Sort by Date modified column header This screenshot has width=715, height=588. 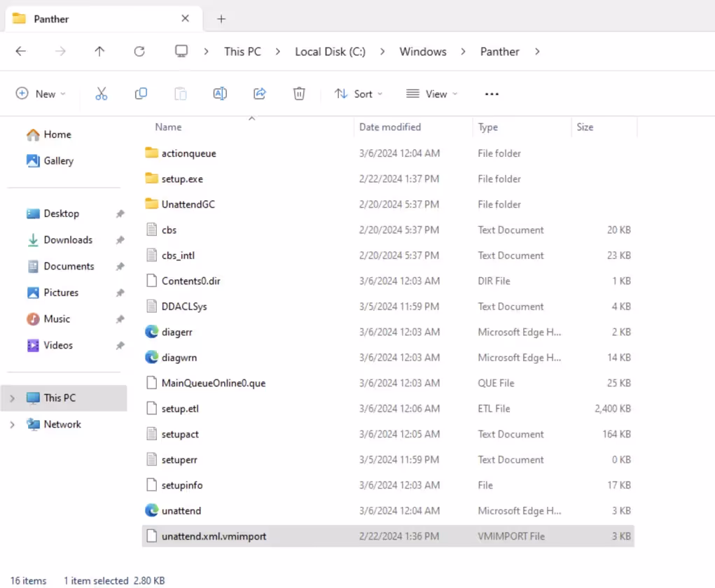coord(390,127)
